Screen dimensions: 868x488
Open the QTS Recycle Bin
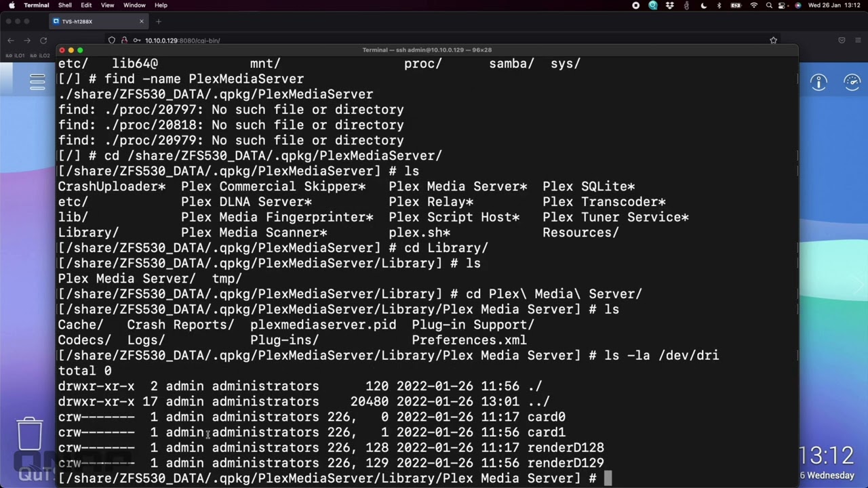30,434
